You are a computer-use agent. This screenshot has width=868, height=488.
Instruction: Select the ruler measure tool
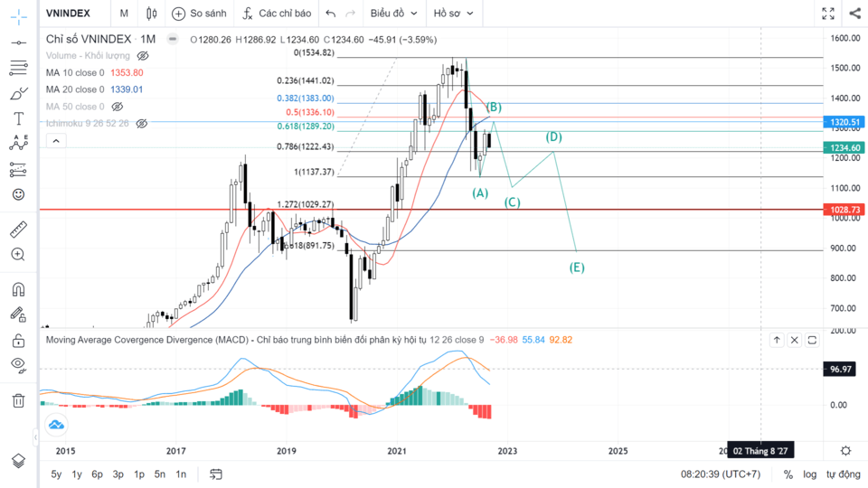[x=18, y=229]
